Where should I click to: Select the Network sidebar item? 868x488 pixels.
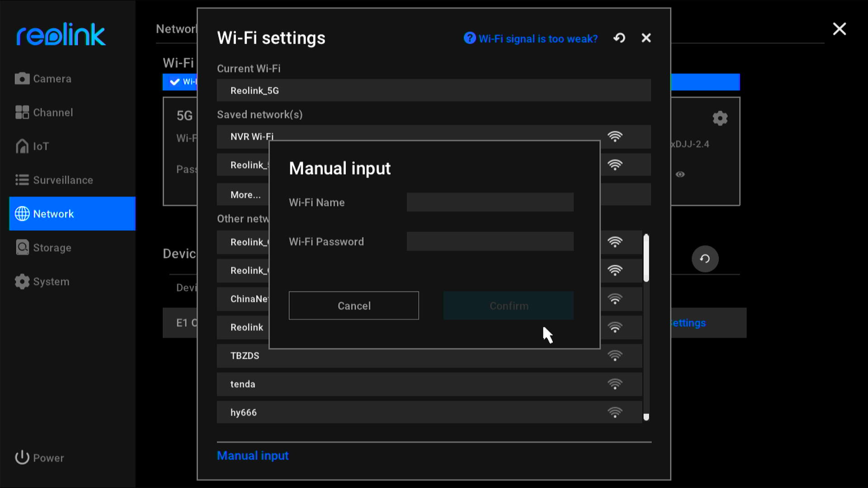point(72,214)
